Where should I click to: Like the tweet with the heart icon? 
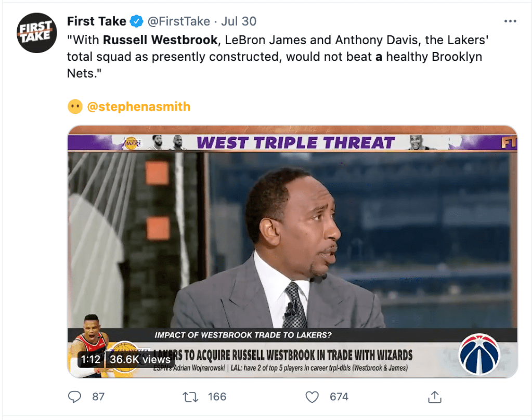click(x=312, y=397)
